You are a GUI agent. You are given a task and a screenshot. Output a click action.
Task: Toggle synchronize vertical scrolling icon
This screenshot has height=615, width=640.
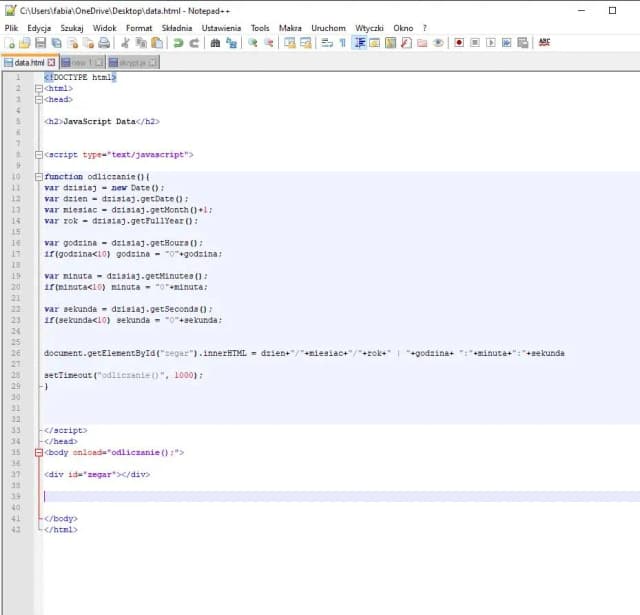pos(290,43)
